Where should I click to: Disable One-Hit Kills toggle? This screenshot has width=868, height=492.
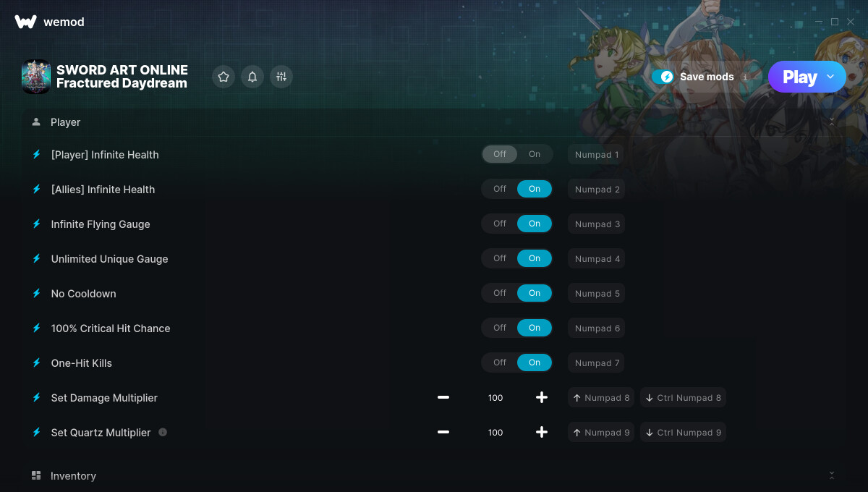(x=500, y=362)
